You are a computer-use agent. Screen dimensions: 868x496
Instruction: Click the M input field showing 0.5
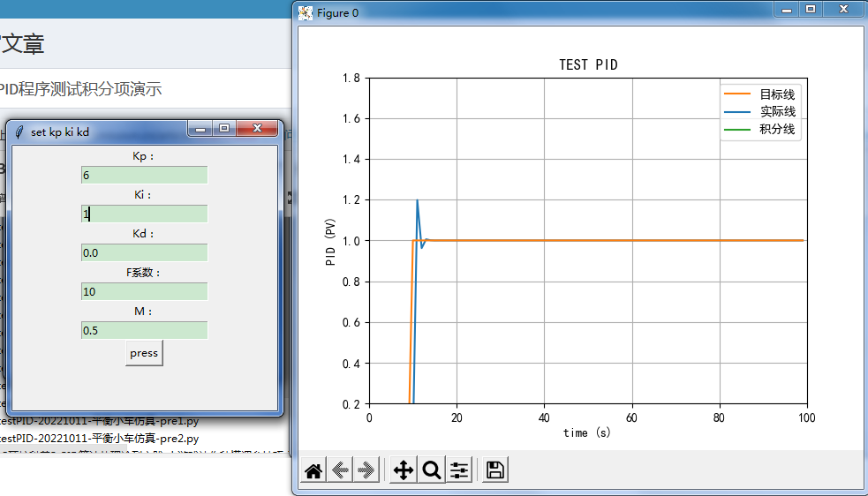(x=144, y=330)
